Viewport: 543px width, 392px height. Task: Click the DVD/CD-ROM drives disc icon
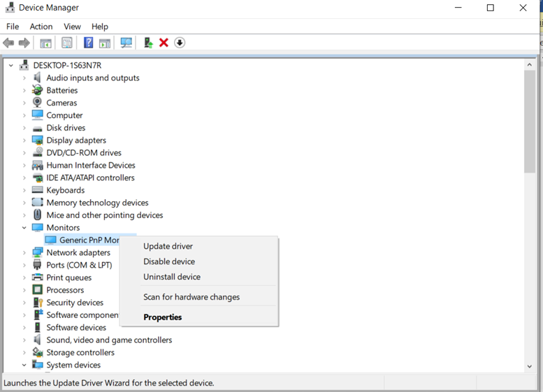click(38, 152)
